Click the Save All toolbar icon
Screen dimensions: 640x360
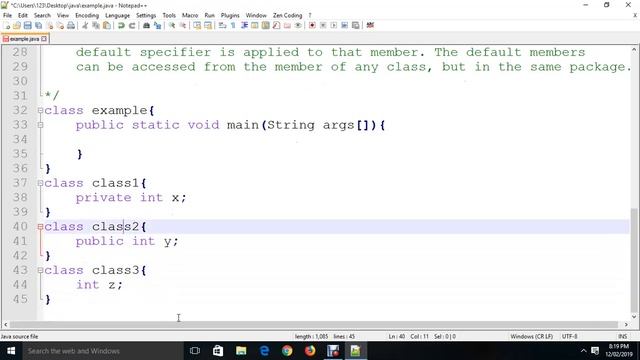pyautogui.click(x=38, y=25)
